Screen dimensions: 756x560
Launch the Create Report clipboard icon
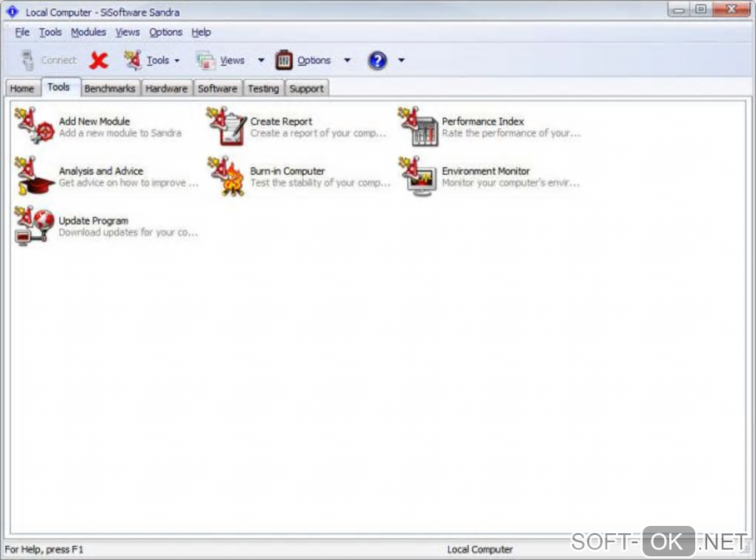(227, 126)
